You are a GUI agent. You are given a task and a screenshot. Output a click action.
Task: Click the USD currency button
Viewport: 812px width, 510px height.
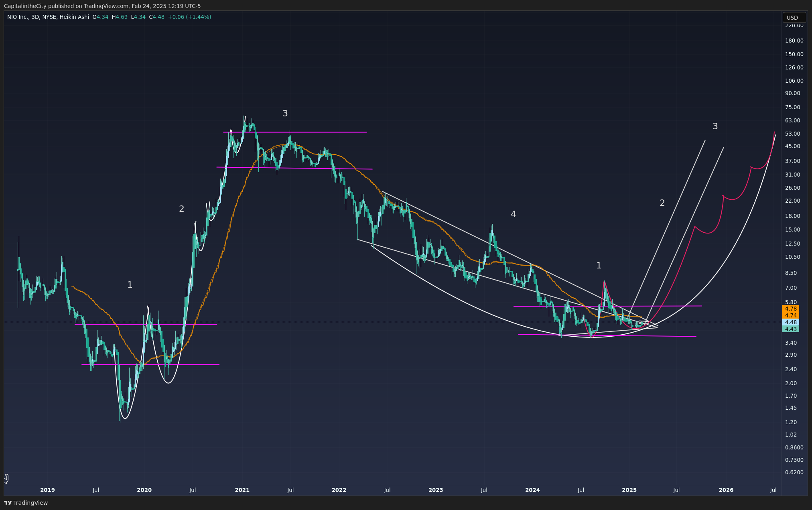(x=794, y=18)
